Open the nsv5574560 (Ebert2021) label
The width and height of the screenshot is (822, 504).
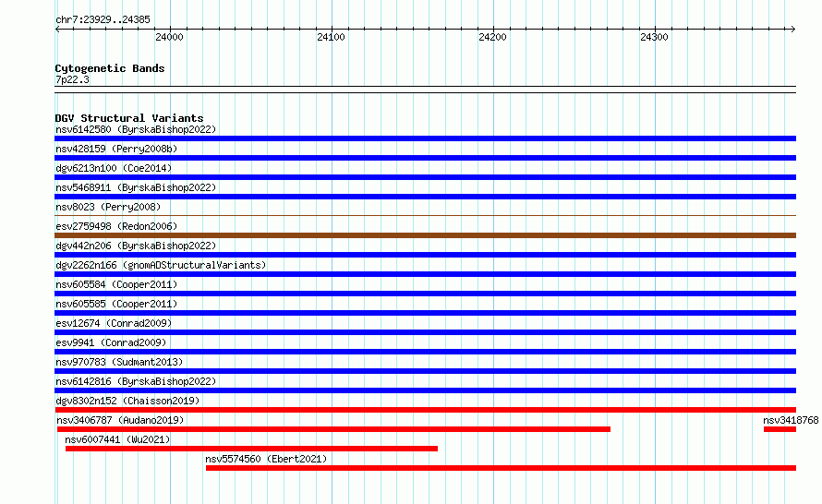(266, 459)
